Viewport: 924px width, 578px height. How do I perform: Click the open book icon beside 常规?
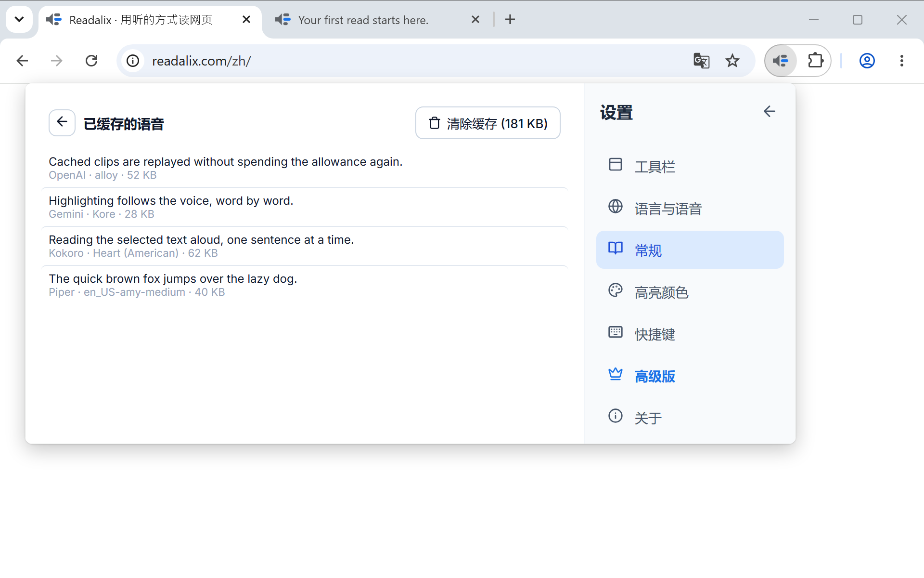point(615,249)
